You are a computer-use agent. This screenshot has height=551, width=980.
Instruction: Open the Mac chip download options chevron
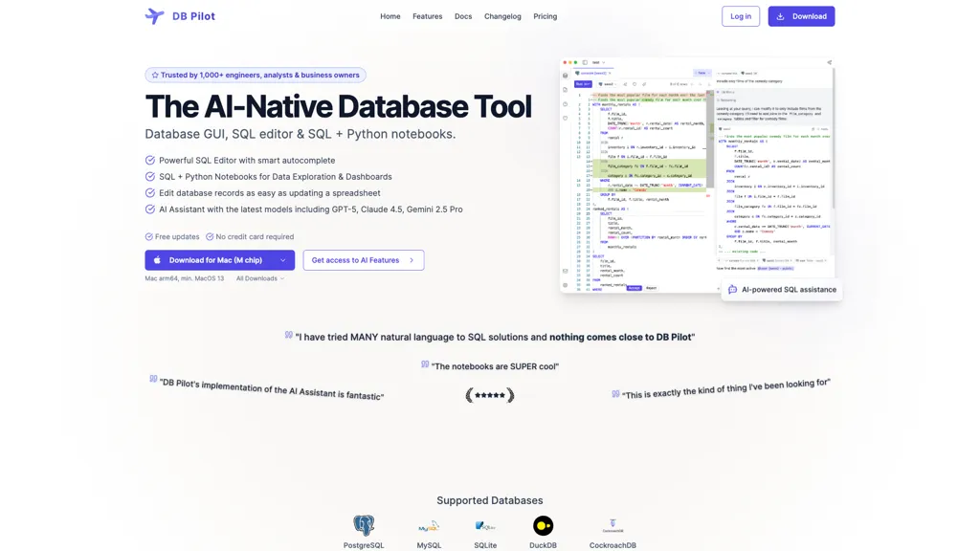(x=283, y=259)
